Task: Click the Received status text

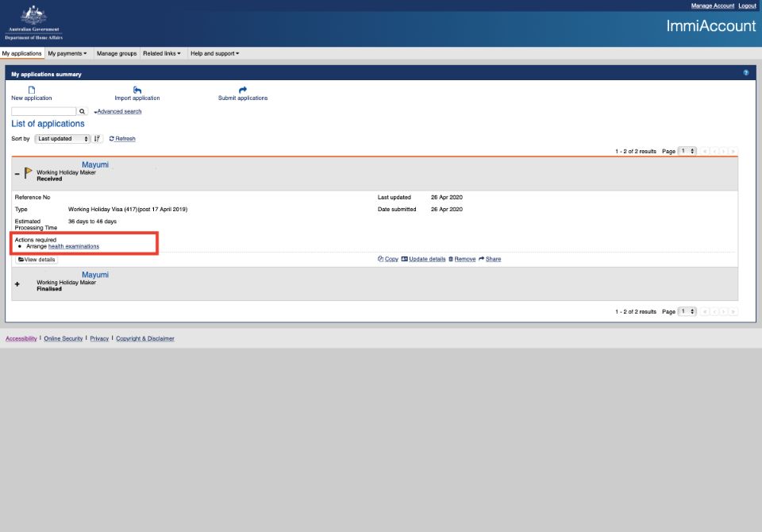Action: pyautogui.click(x=49, y=179)
